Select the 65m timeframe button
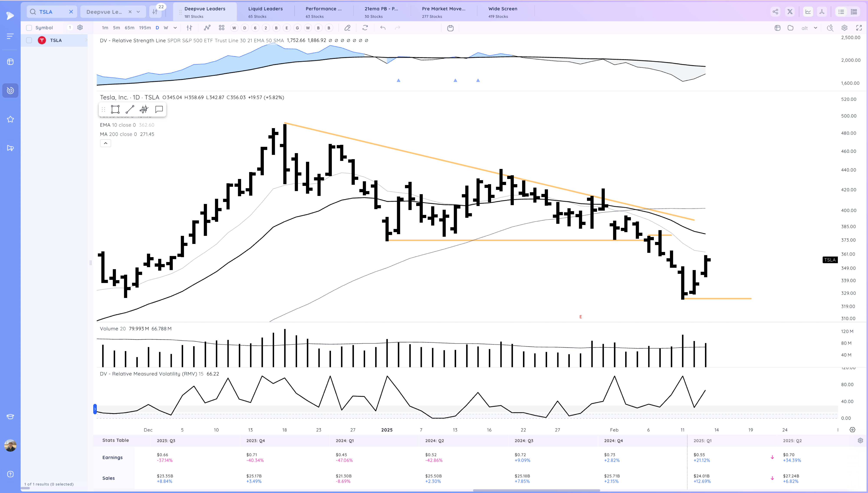 pos(129,28)
